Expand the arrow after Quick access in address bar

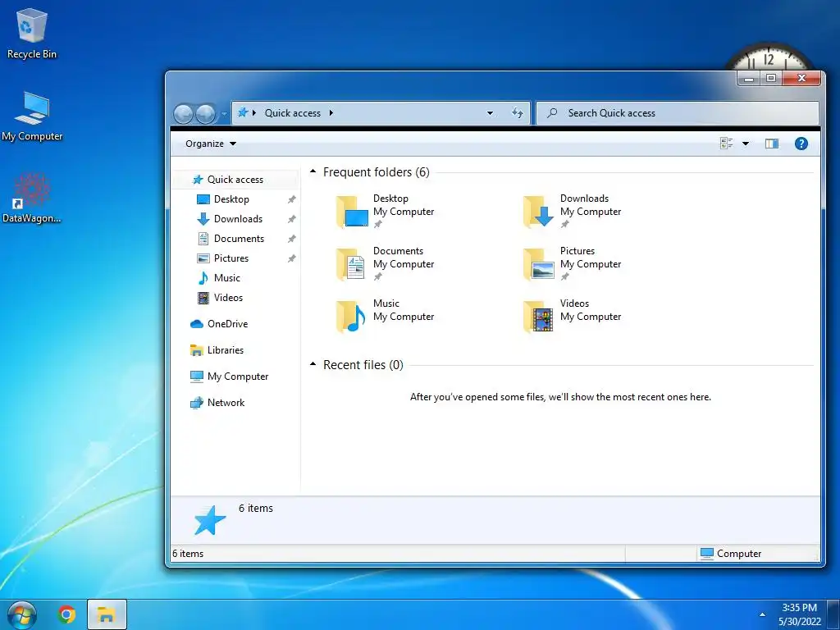(331, 113)
